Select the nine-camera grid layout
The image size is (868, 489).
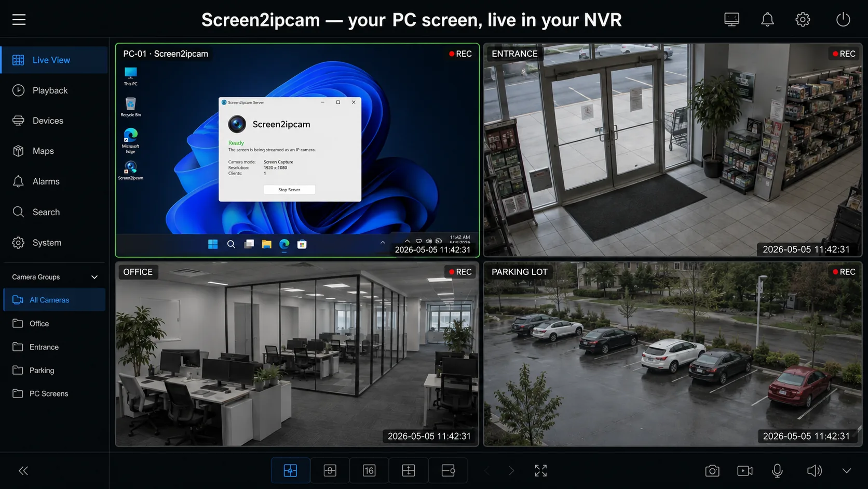[x=330, y=471]
